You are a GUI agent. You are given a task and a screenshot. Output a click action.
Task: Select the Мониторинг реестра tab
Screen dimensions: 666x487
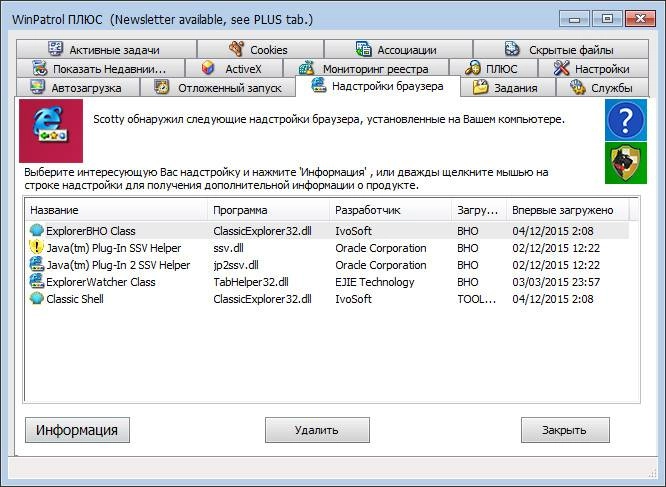coord(366,68)
